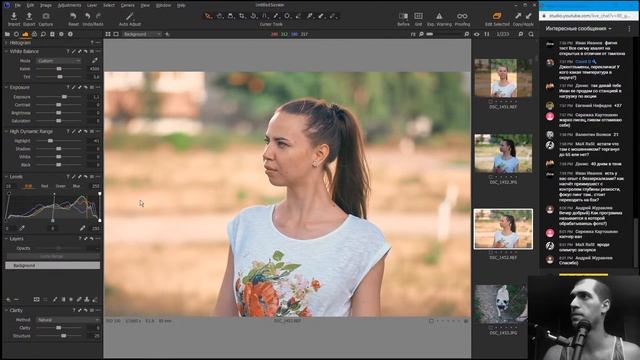Click the Import toolbar icon

tap(13, 16)
